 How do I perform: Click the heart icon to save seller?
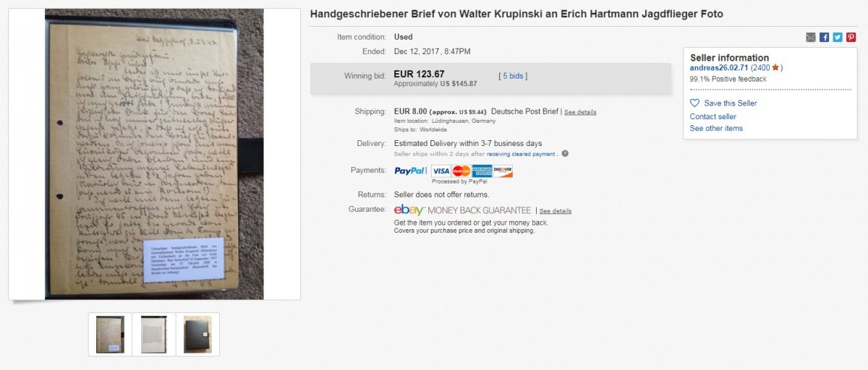point(694,103)
